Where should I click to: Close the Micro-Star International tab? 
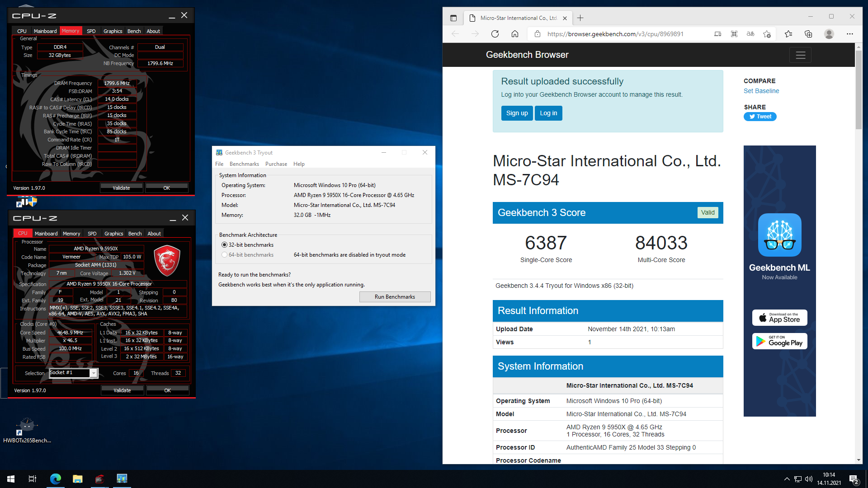[x=565, y=18]
